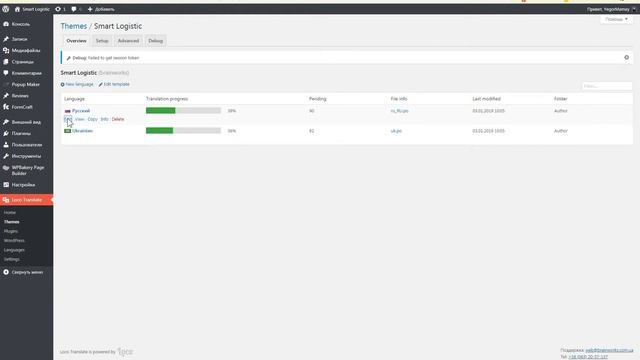Viewport: 640px width, 360px height.
Task: Open the comments bubble in admin bar
Action: pos(76,9)
